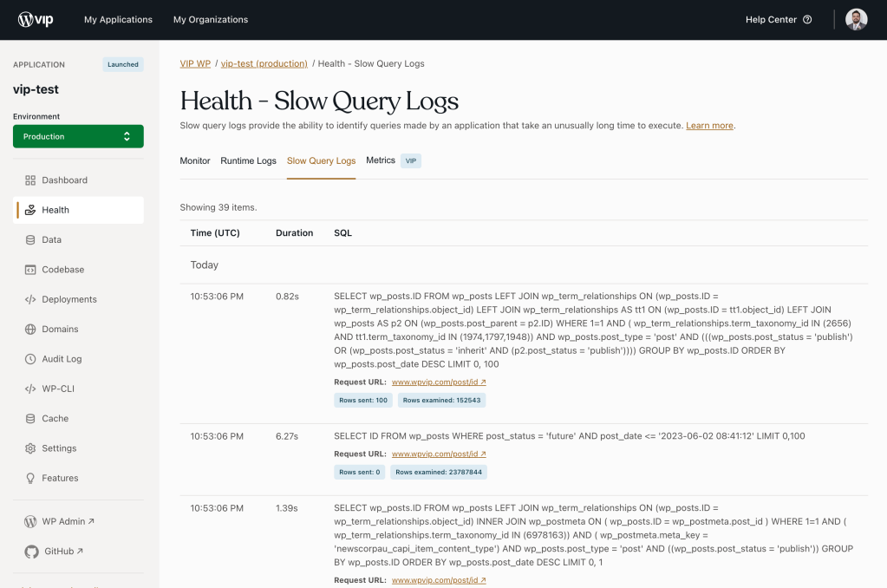Screen dimensions: 887x588
Task: Click the 6.27s duration value
Action: coord(287,436)
